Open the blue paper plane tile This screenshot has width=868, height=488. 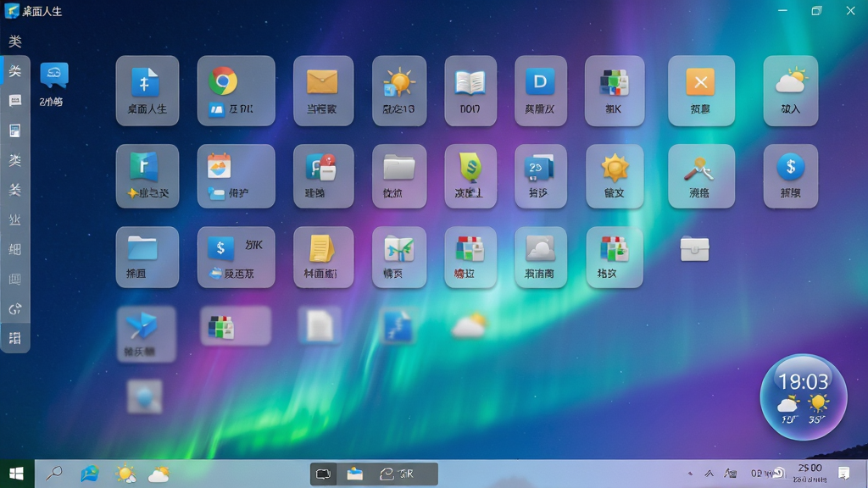[146, 334]
